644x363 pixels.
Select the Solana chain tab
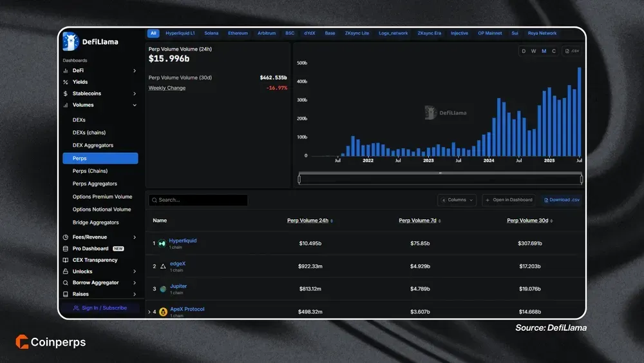(x=211, y=34)
